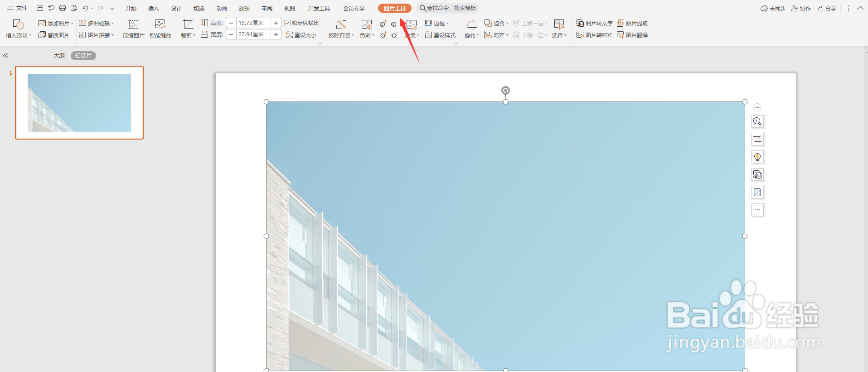Click the Print icon in quick access toolbar

(63, 8)
